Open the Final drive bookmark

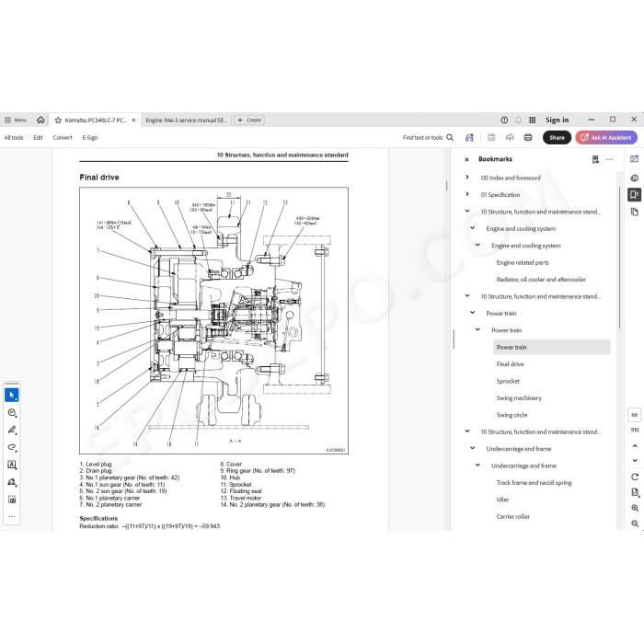tap(510, 364)
